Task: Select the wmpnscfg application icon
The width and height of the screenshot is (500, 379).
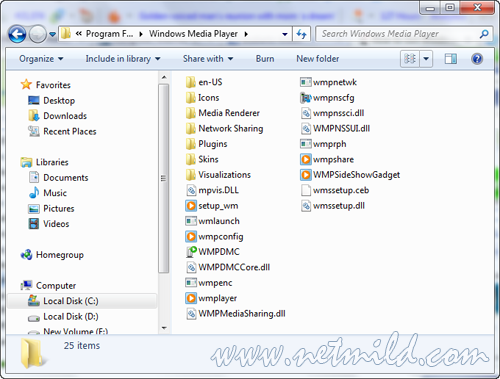Action: 305,98
